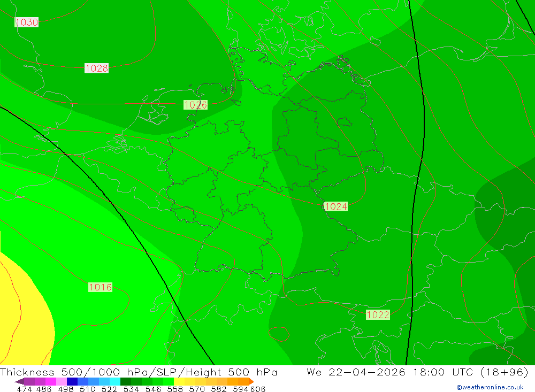Click the 1028 isobar label

pos(96,68)
